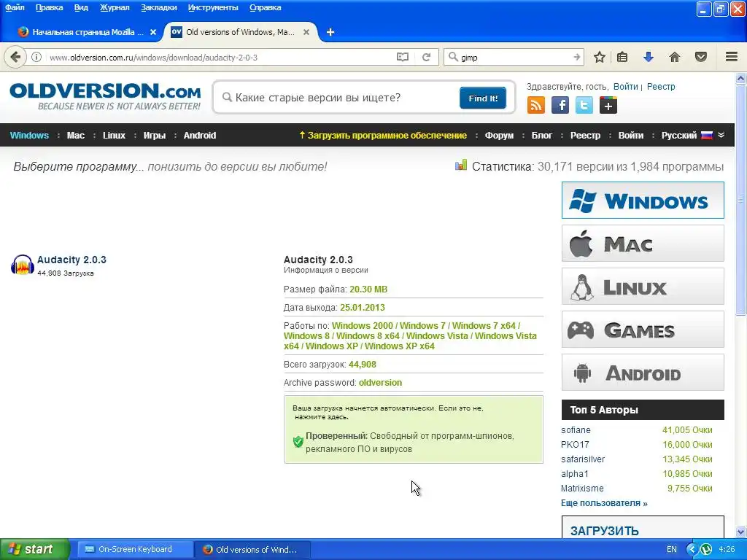Show bookmarks list icon

click(x=622, y=57)
